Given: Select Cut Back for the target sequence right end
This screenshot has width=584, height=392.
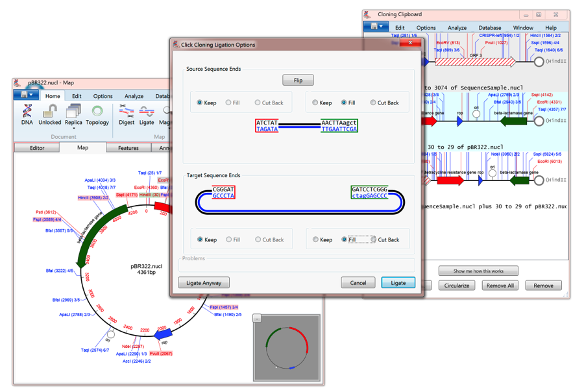Looking at the screenshot, I should coord(372,239).
